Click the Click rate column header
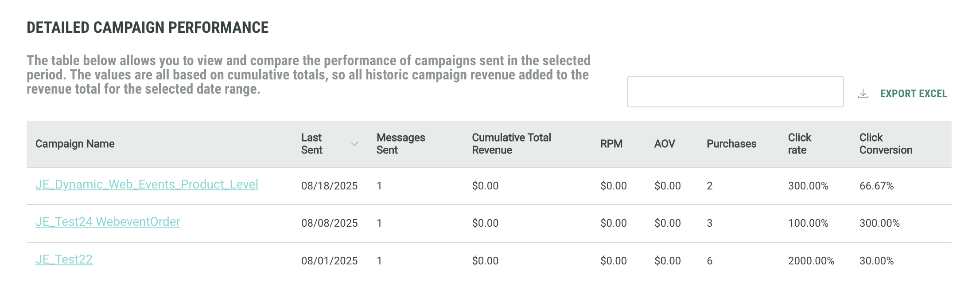The width and height of the screenshot is (980, 307). tap(799, 144)
